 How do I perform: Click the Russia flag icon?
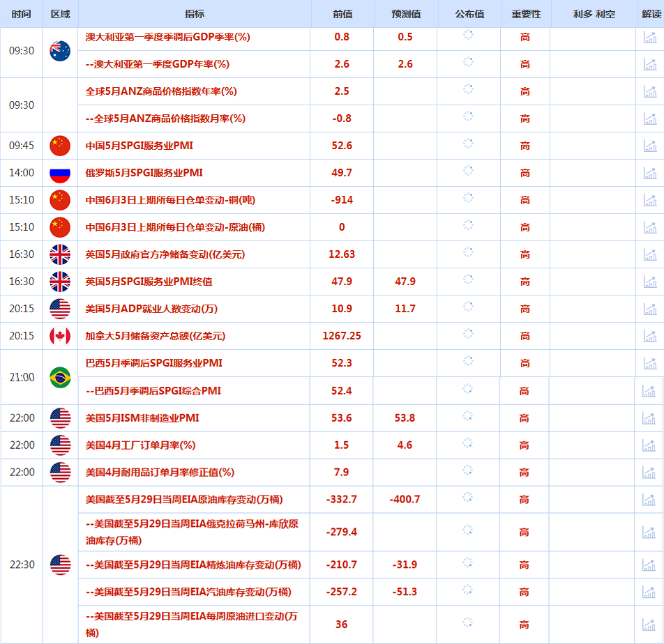point(60,173)
